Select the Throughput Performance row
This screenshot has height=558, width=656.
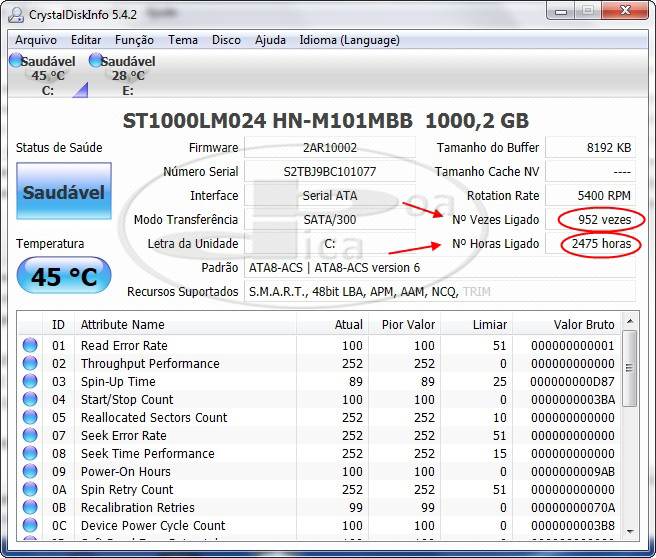[319, 363]
